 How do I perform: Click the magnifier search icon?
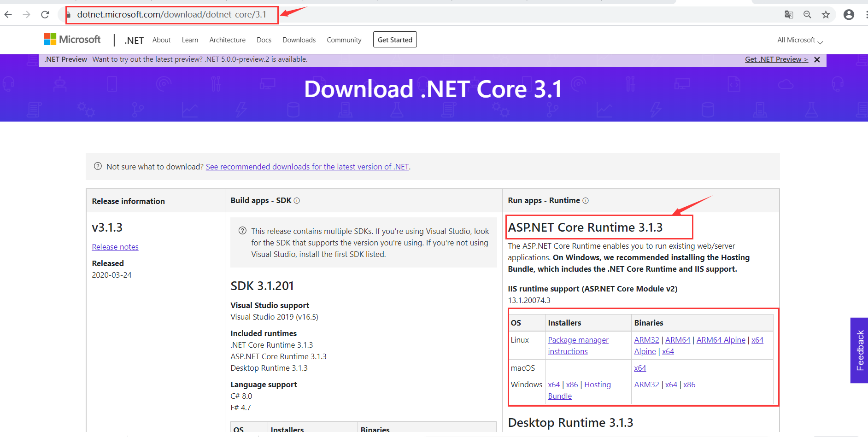[807, 14]
